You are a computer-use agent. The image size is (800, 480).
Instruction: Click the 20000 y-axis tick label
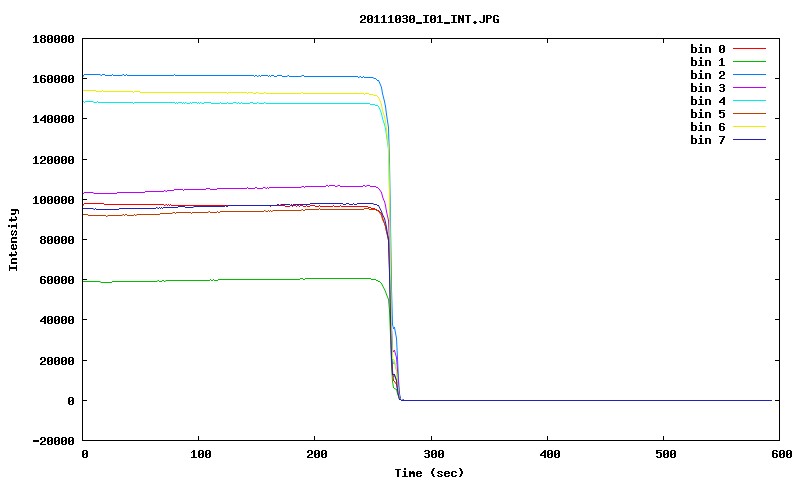(57, 361)
